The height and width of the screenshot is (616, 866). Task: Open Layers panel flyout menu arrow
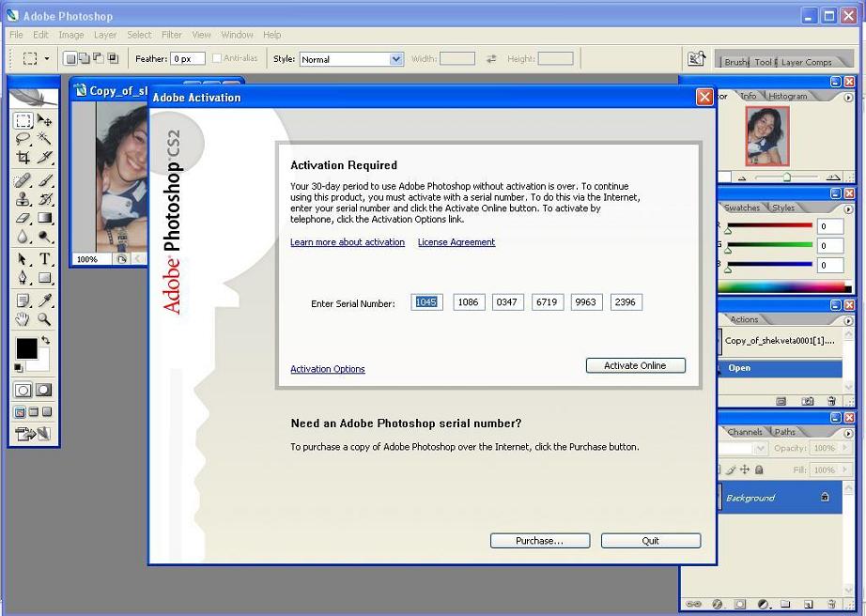pos(848,433)
